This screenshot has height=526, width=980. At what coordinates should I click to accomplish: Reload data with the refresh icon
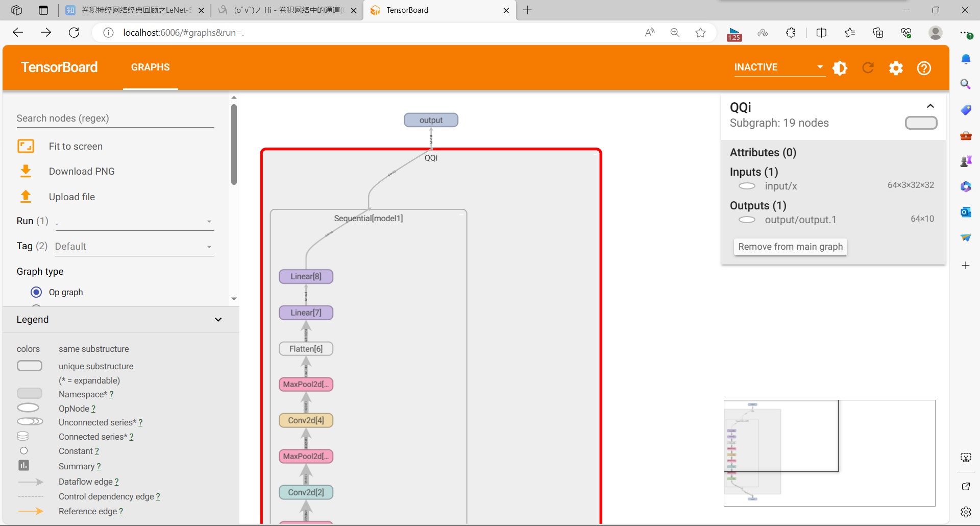pyautogui.click(x=868, y=67)
